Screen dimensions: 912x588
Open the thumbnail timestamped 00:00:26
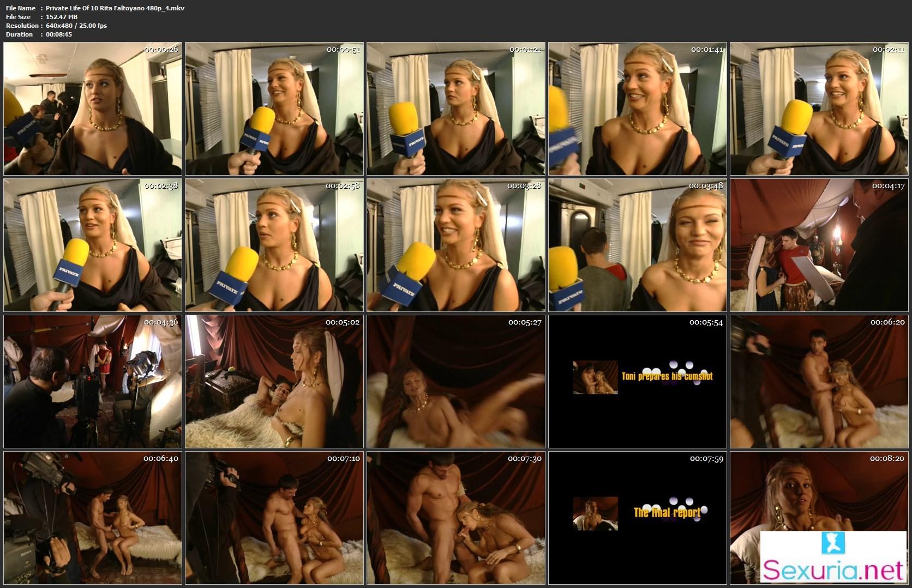92,109
